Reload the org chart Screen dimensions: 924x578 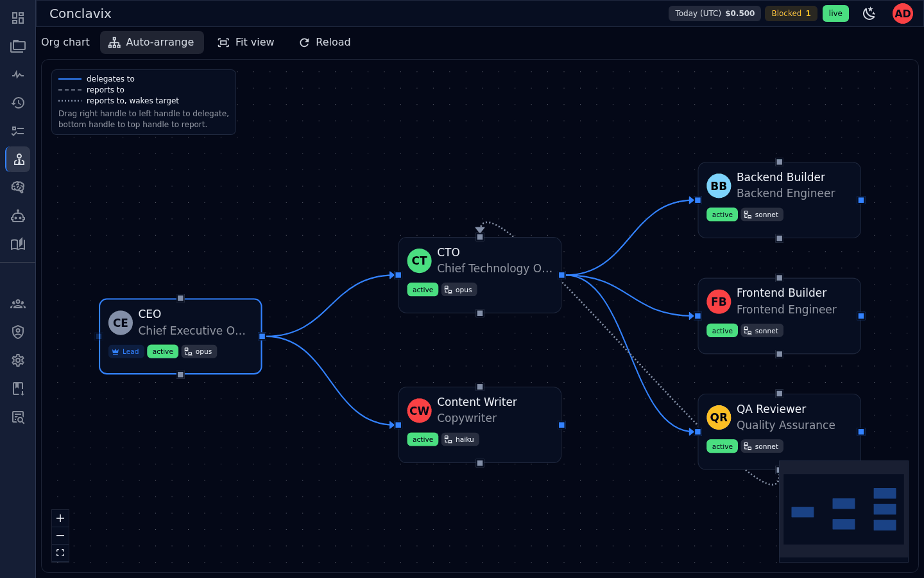click(x=325, y=42)
